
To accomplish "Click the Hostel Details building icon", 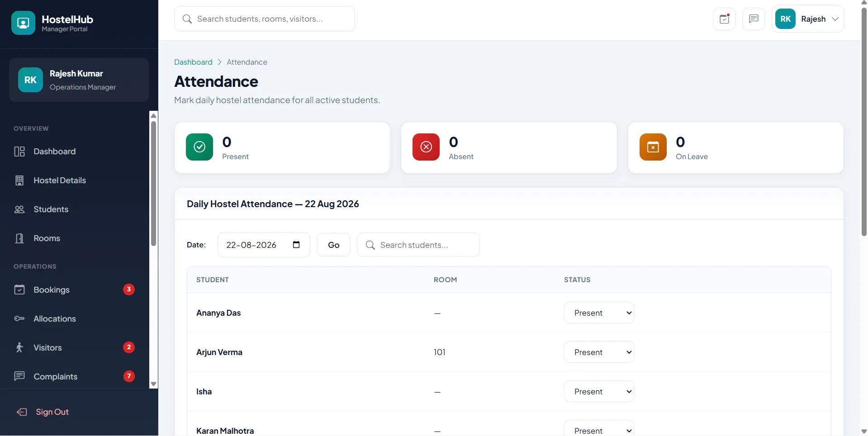I will (19, 180).
